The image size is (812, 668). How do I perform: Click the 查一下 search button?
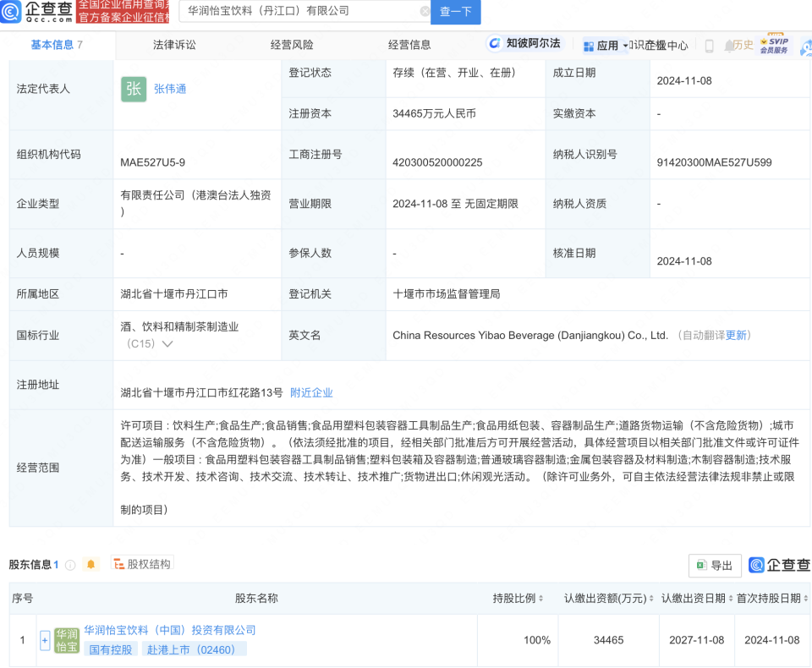pyautogui.click(x=455, y=11)
